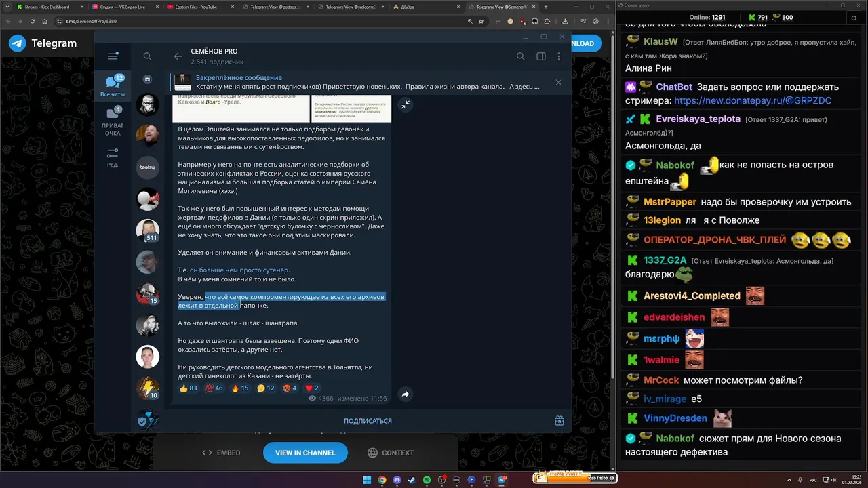The image size is (868, 488).
Task: Click the Online: 1291 counter
Action: [707, 17]
